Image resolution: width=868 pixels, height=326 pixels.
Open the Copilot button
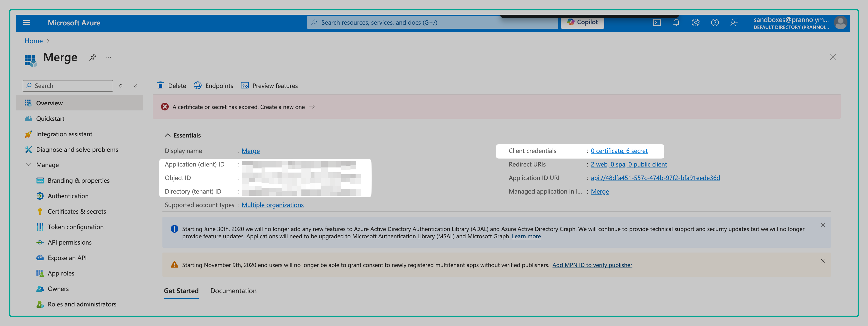pos(582,22)
